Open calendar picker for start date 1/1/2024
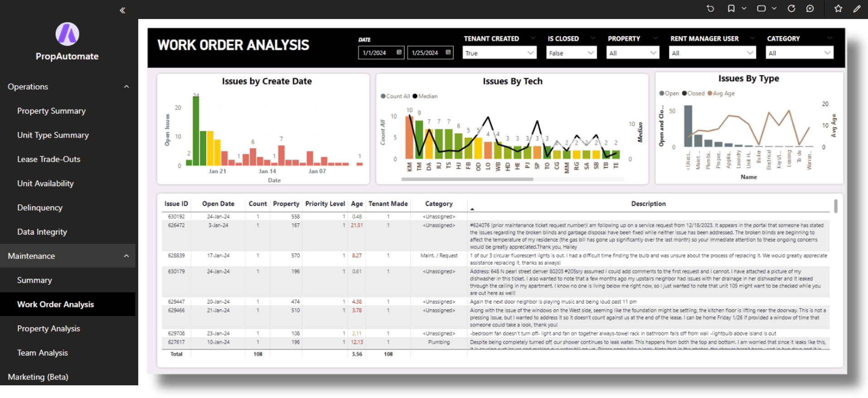The height and width of the screenshot is (398, 868). pyautogui.click(x=399, y=53)
